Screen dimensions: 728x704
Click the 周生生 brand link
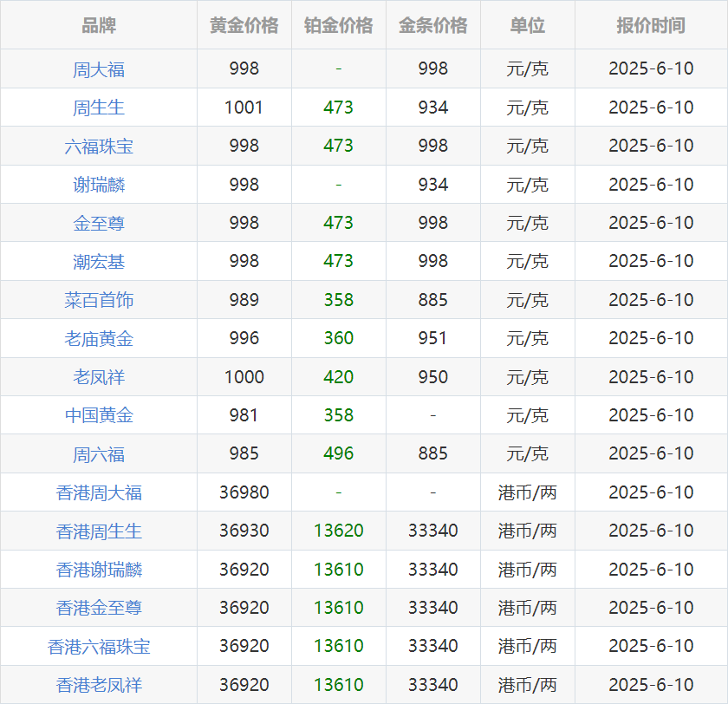[99, 108]
